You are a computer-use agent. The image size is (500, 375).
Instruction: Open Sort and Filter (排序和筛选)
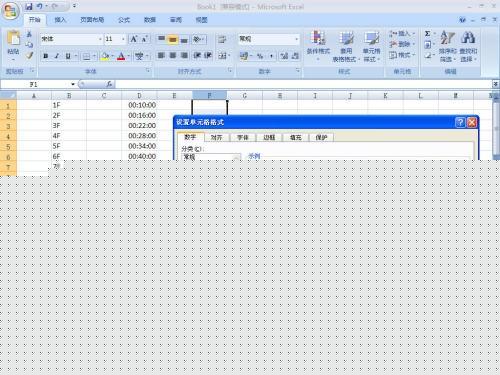coord(447,46)
